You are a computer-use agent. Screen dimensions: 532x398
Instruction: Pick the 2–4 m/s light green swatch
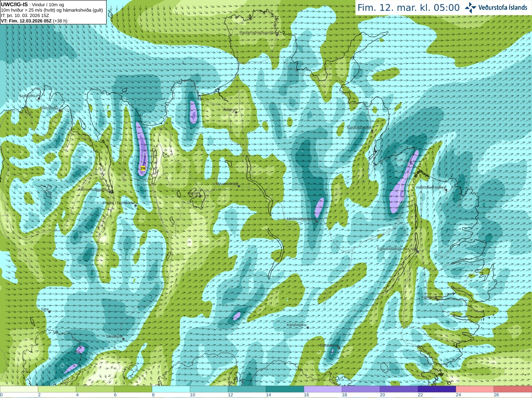57,389
